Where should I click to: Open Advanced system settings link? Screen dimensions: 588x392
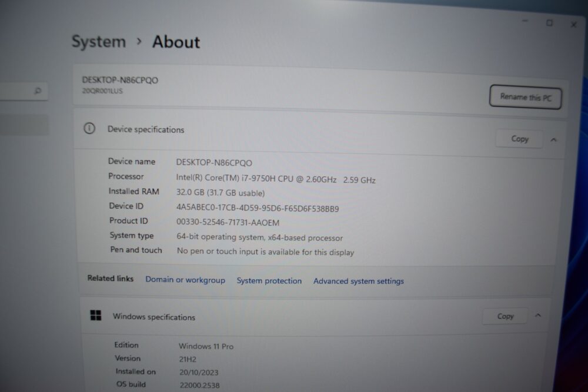(359, 281)
